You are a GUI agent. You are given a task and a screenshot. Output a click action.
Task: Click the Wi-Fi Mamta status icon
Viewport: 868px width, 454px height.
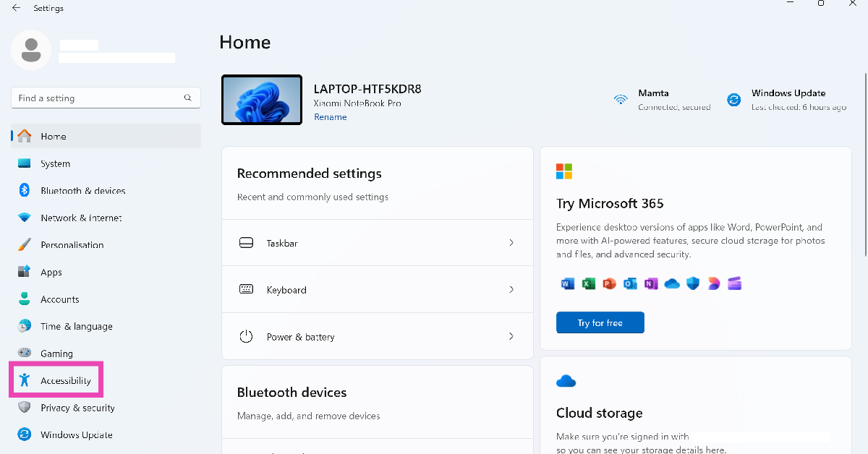point(621,100)
